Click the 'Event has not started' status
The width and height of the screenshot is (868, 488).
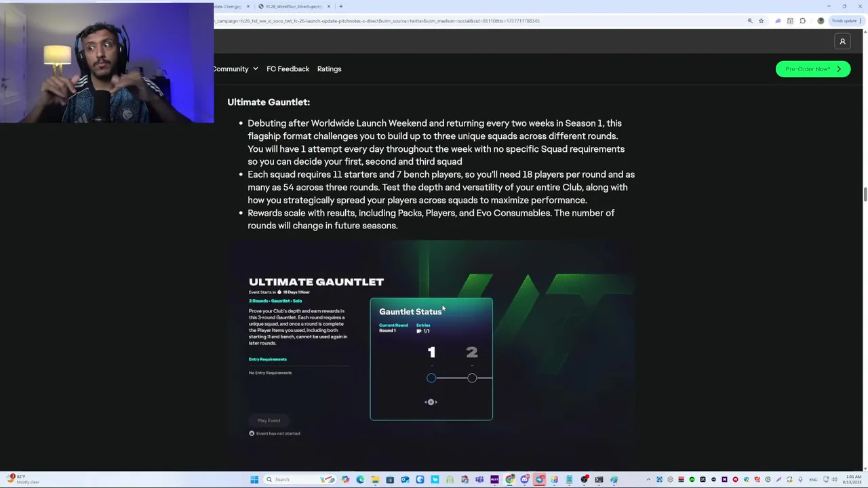pyautogui.click(x=275, y=434)
